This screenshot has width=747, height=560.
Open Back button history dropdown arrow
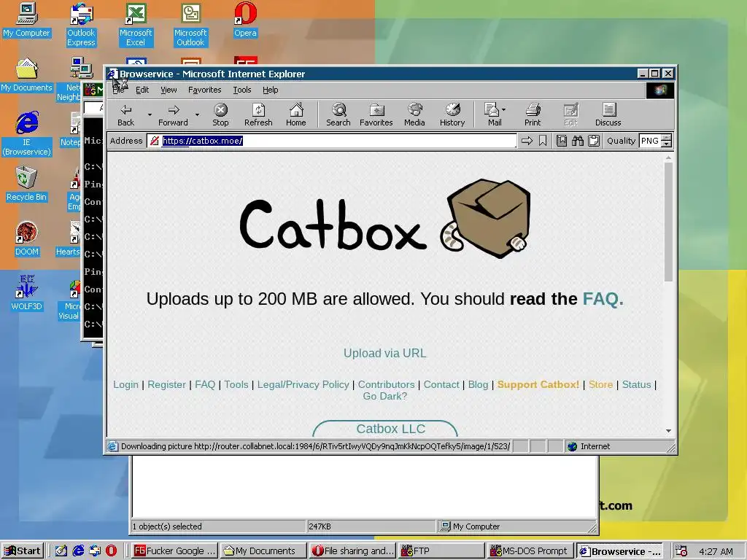[x=150, y=115]
